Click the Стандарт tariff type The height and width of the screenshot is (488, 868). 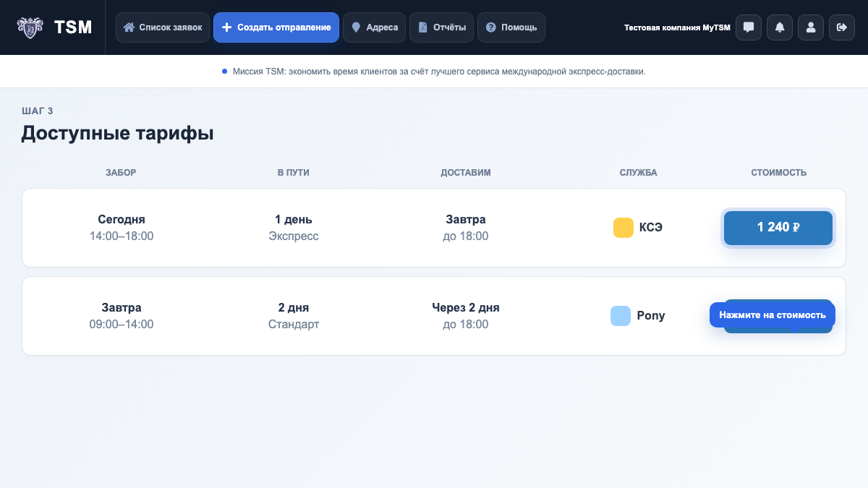[x=294, y=325]
